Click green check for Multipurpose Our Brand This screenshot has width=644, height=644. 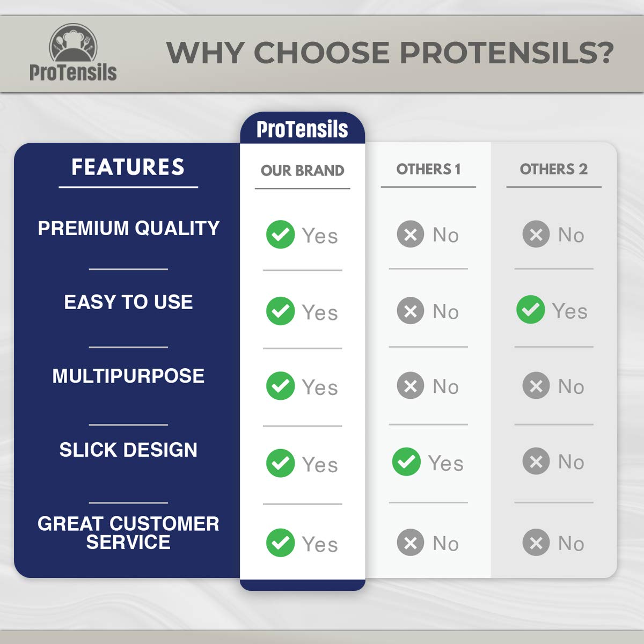(280, 386)
